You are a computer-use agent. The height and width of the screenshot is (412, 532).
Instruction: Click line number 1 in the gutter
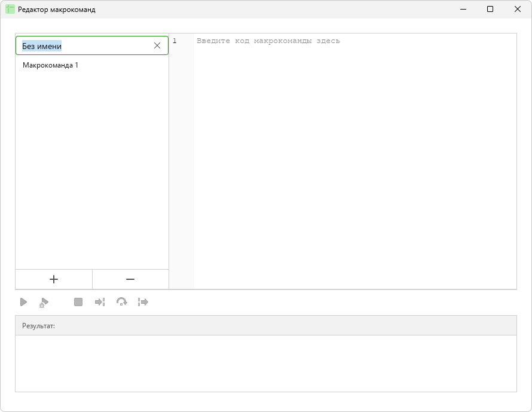175,41
